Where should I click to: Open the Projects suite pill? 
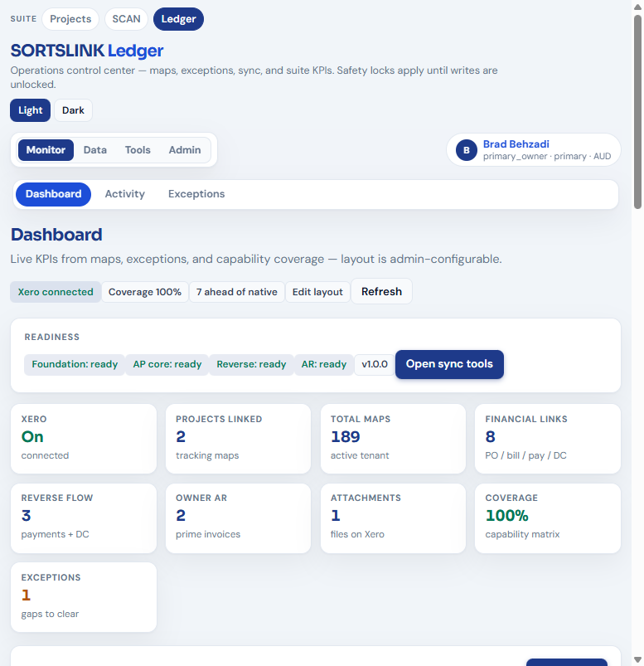pyautogui.click(x=70, y=19)
